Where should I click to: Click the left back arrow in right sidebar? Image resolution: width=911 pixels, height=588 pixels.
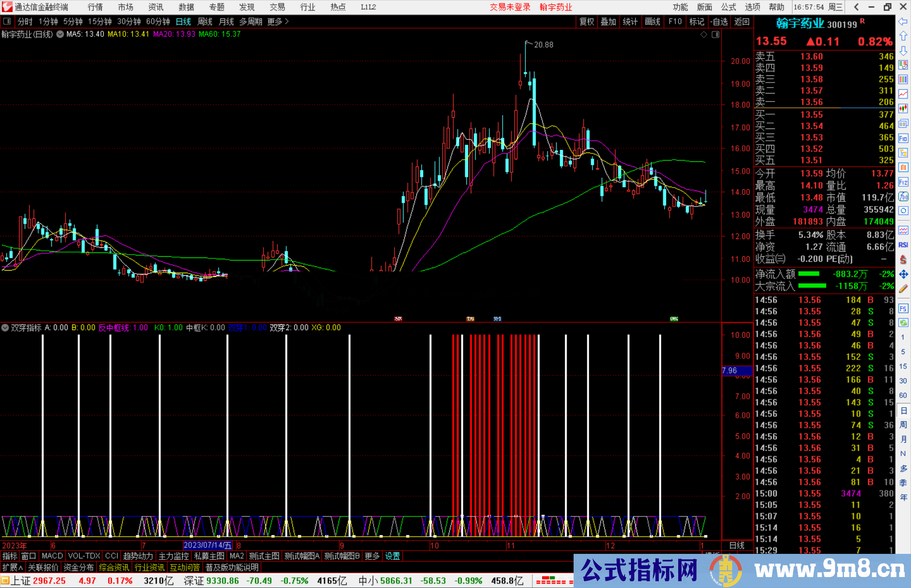click(903, 21)
